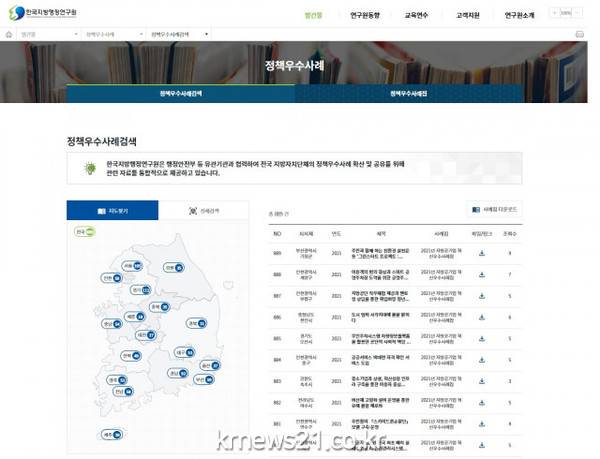Download file for entry number 887
600x459 pixels.
tap(482, 295)
